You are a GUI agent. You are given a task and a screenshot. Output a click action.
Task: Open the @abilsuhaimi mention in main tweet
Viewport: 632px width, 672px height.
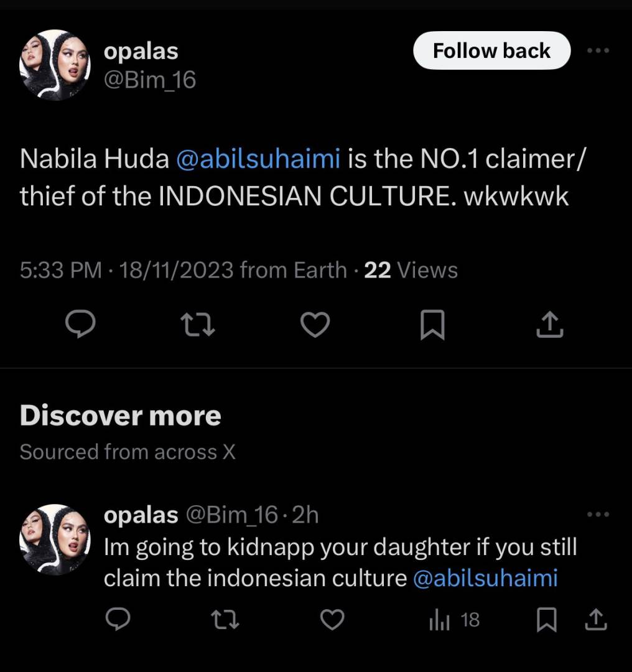click(x=258, y=159)
